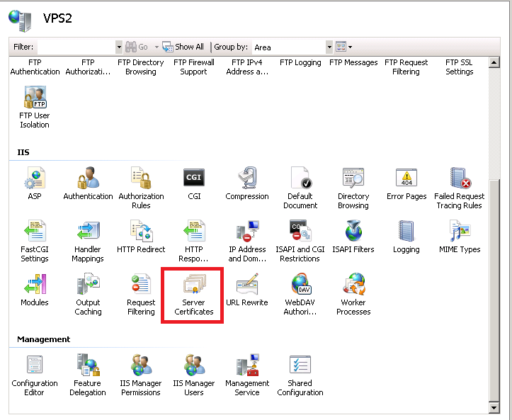Expand the Filter dropdown arrow
The image size is (512, 420).
[x=119, y=47]
